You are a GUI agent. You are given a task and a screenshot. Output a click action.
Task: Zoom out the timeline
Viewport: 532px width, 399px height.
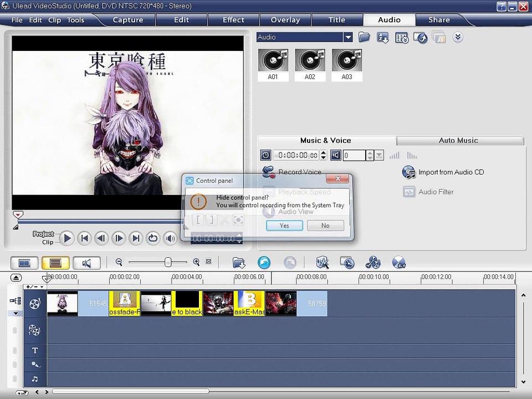pyautogui.click(x=119, y=262)
